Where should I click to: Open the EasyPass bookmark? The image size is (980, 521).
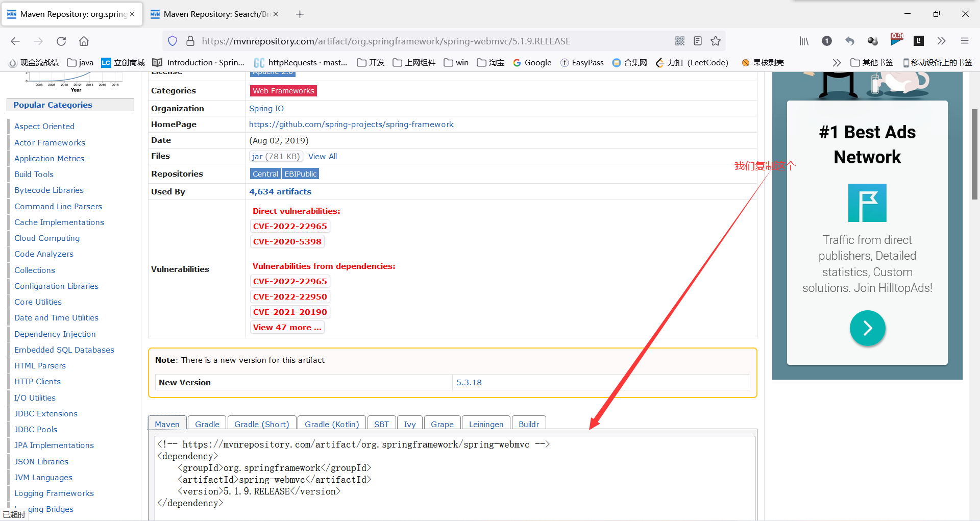point(582,63)
